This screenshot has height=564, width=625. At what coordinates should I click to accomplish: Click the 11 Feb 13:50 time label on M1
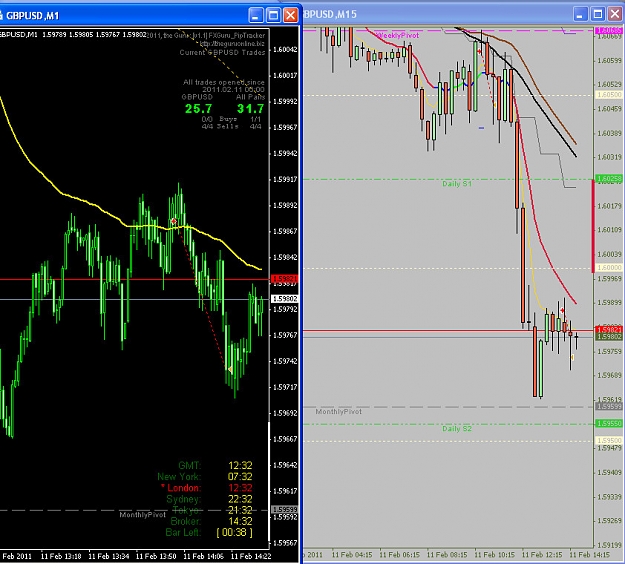coord(156,556)
